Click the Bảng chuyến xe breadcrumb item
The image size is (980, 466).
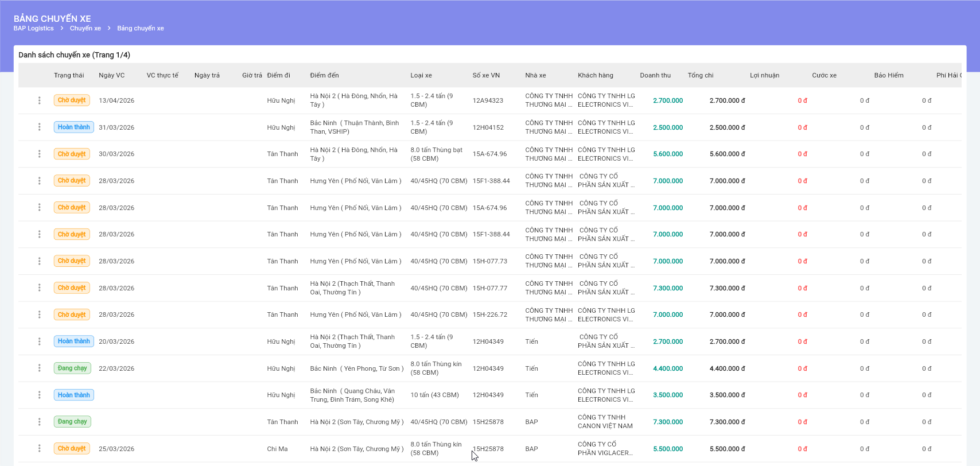click(141, 28)
